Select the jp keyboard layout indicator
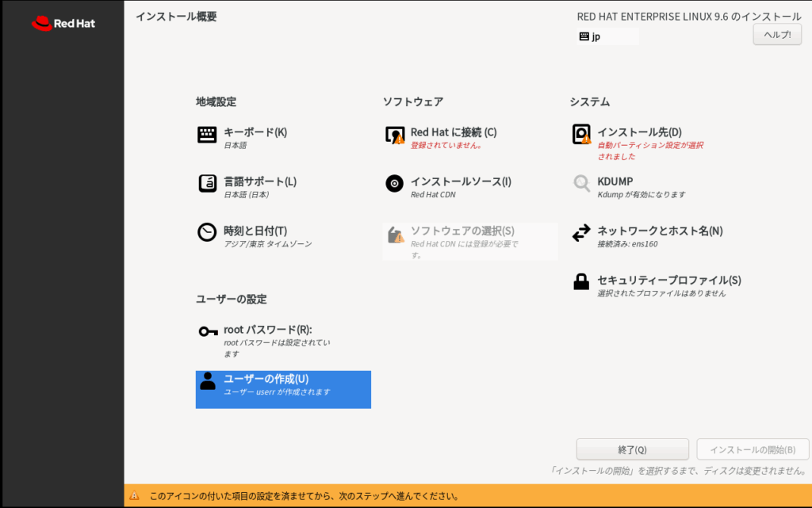Viewport: 812px width, 508px height. [x=607, y=36]
